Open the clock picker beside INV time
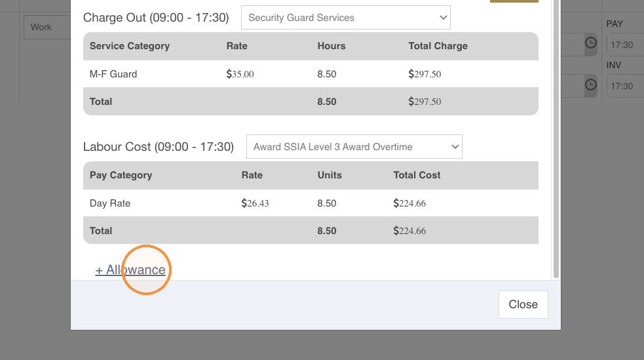This screenshot has height=360, width=644. pyautogui.click(x=591, y=85)
